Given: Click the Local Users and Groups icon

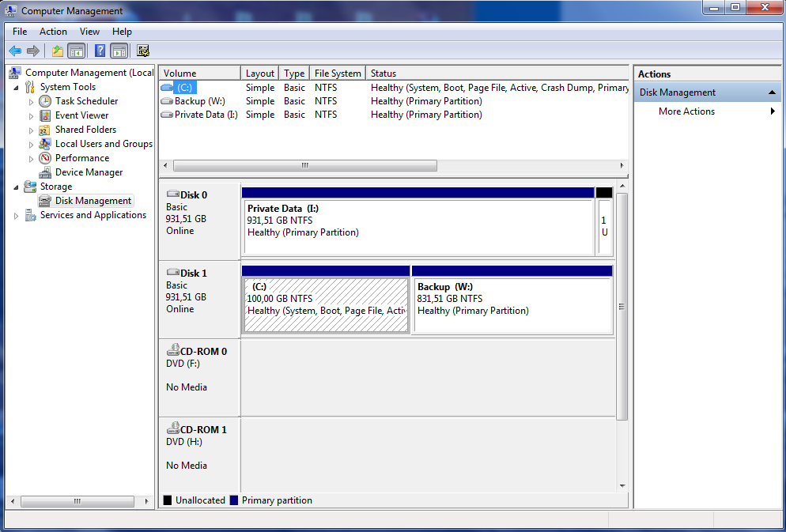Looking at the screenshot, I should point(45,144).
